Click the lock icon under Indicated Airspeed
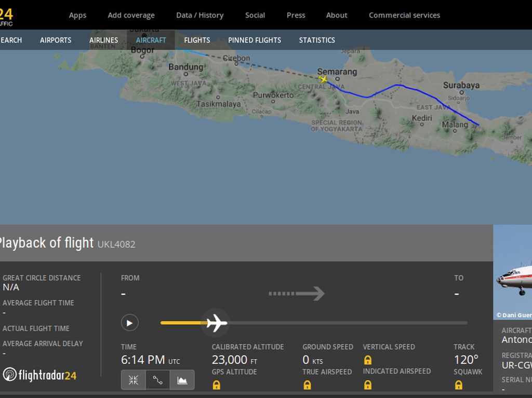Viewport: 532px width, 398px height. click(x=368, y=385)
